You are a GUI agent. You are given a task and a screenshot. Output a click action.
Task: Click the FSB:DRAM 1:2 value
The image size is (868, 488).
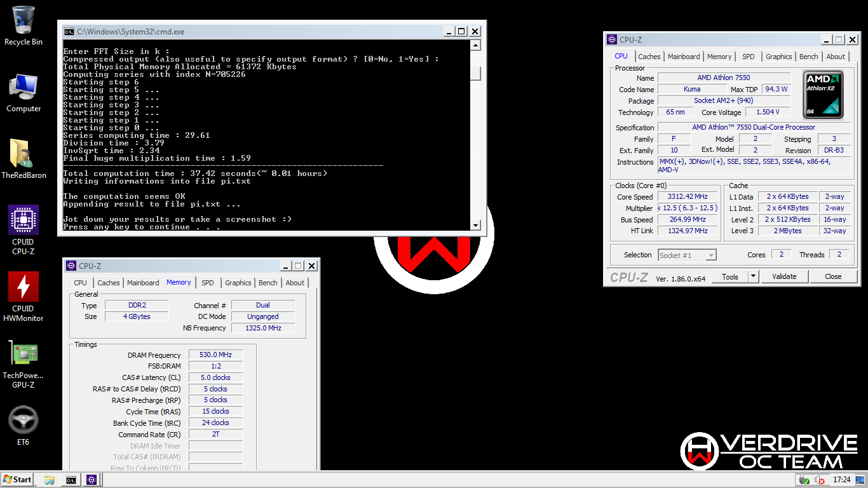pos(215,367)
